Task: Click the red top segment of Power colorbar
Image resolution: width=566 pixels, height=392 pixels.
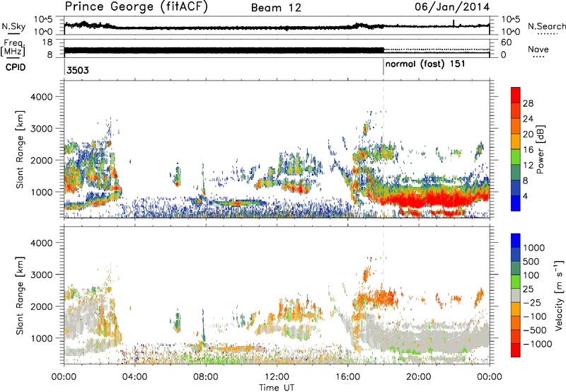Action: (516, 95)
